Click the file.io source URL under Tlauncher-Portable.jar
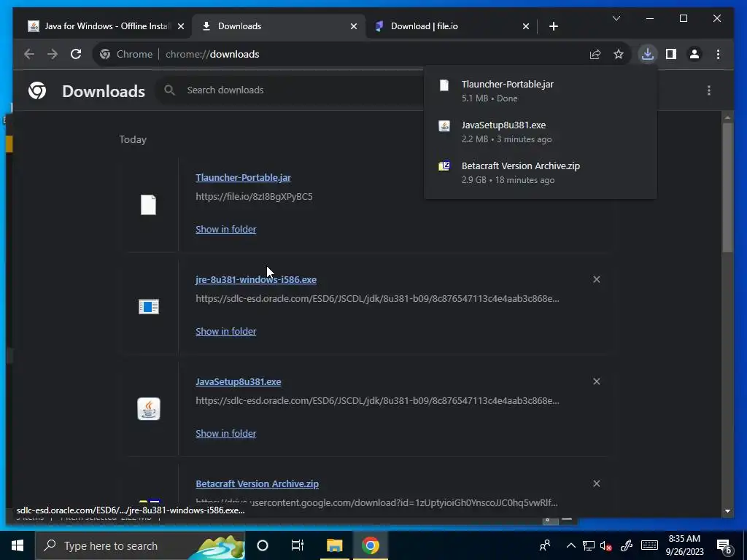This screenshot has height=560, width=747. (254, 197)
